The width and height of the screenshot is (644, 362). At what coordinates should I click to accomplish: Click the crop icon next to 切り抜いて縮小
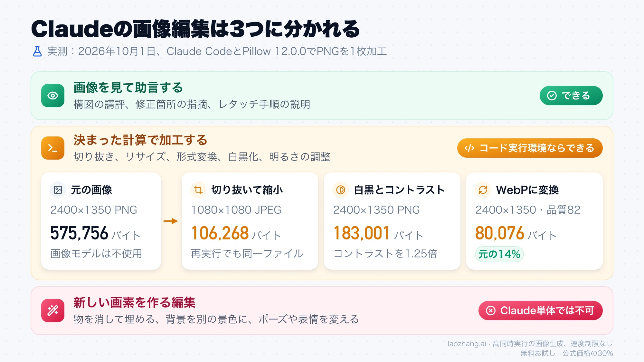[x=198, y=190]
